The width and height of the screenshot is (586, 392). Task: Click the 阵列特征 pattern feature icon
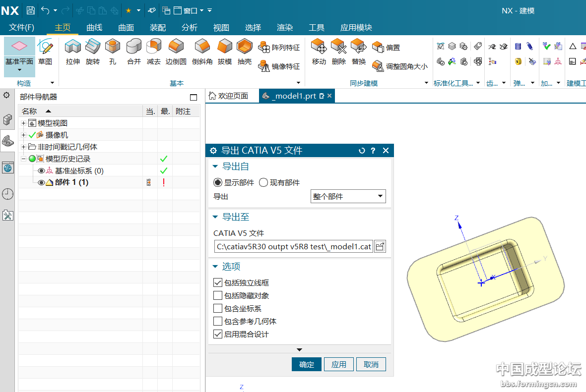(263, 48)
